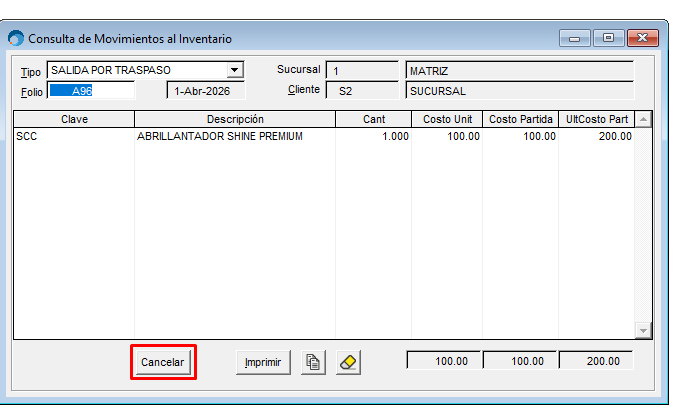Screen dimensions: 675x412
Task: Minimize the Consulta de Movimientos window
Action: click(575, 38)
